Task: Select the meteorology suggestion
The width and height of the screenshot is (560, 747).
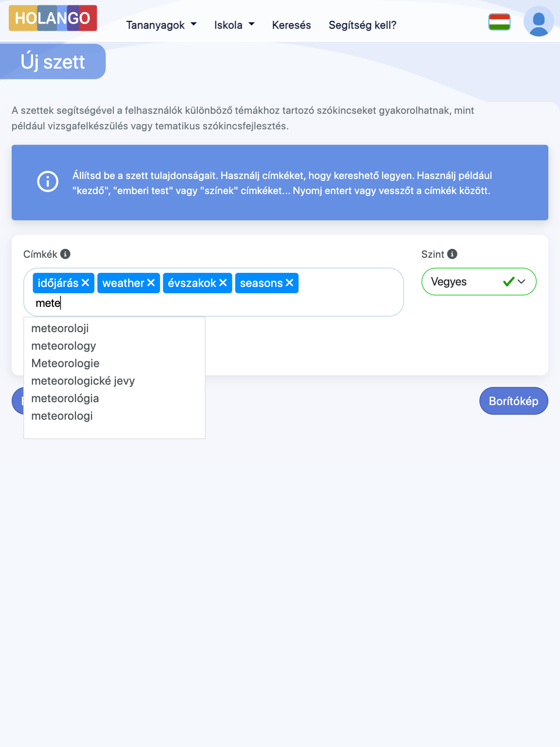Action: (x=64, y=346)
